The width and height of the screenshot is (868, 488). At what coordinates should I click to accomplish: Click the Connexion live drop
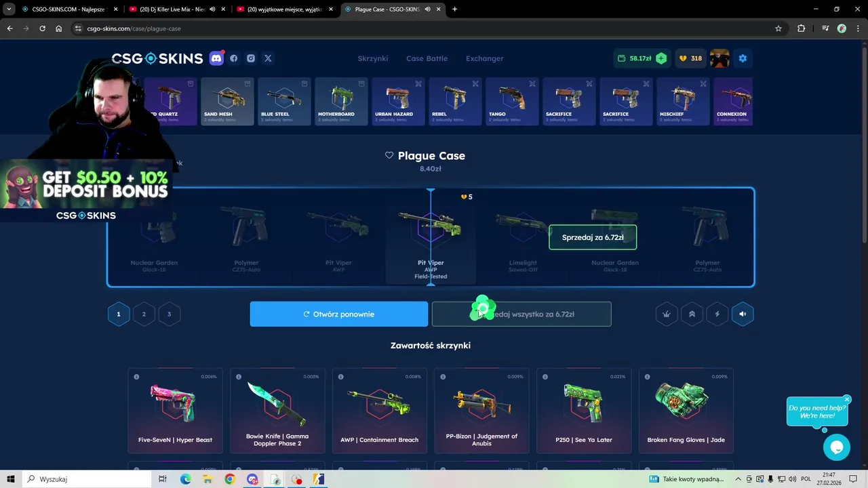(x=733, y=102)
